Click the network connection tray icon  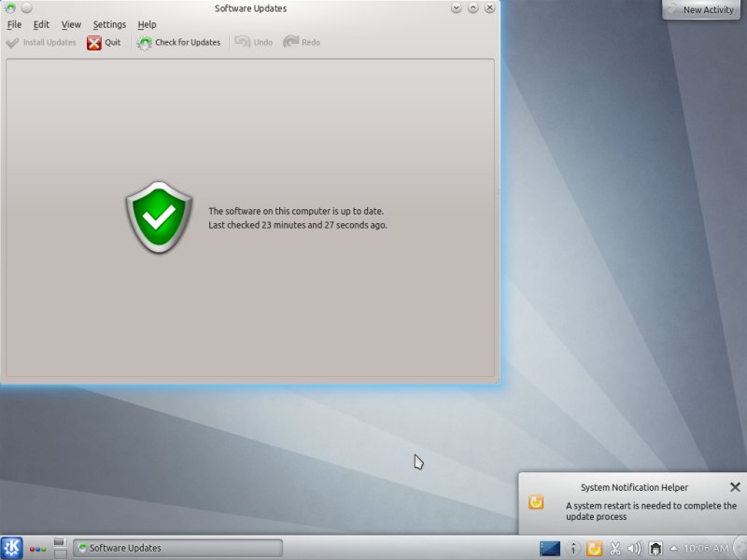click(656, 549)
